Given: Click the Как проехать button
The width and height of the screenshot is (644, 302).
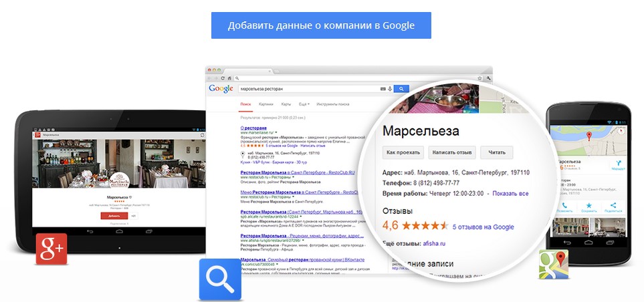Looking at the screenshot, I should 403,152.
